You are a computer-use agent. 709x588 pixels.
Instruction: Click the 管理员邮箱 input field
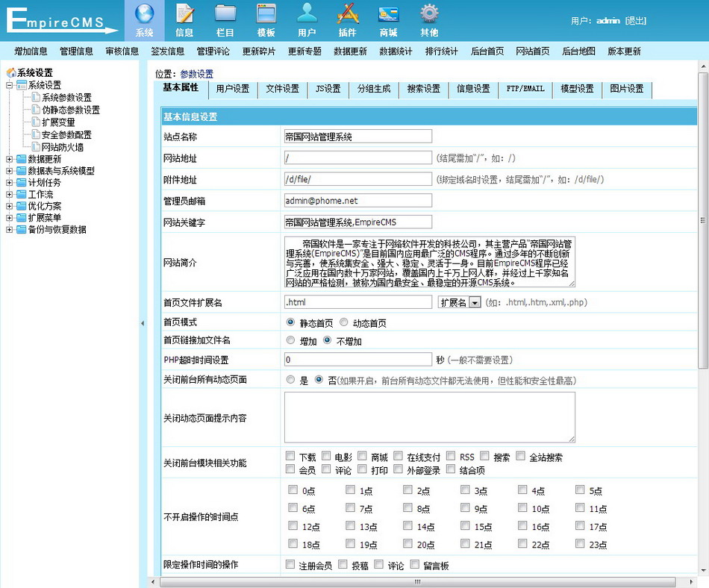pos(358,200)
